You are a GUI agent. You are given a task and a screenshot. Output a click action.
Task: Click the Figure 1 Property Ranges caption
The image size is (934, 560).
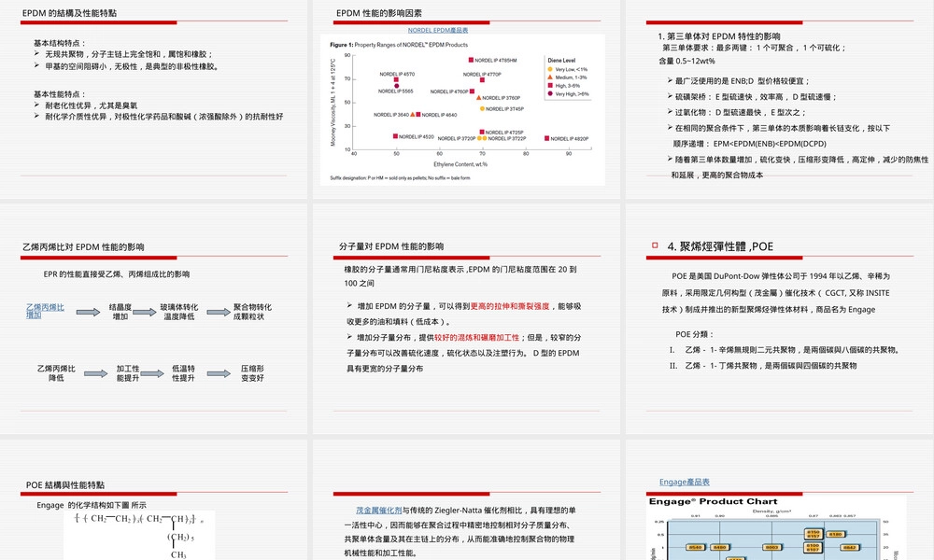point(399,45)
